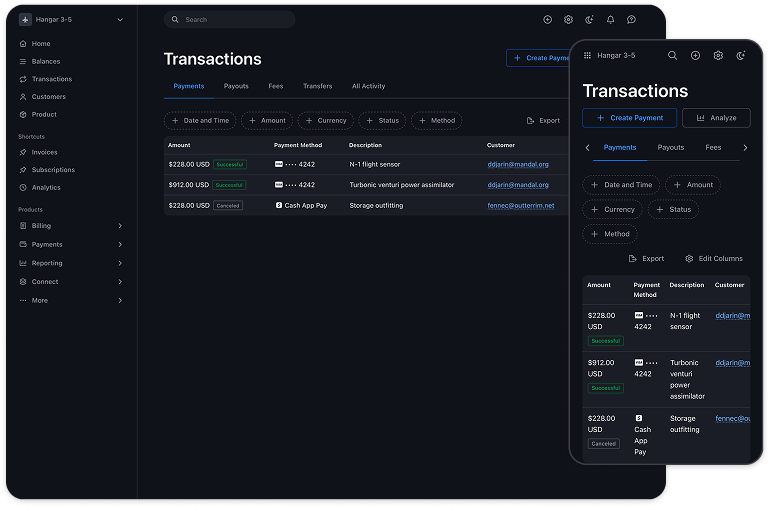770x507 pixels.
Task: Click the plus create icon in mobile panel
Action: click(x=695, y=56)
